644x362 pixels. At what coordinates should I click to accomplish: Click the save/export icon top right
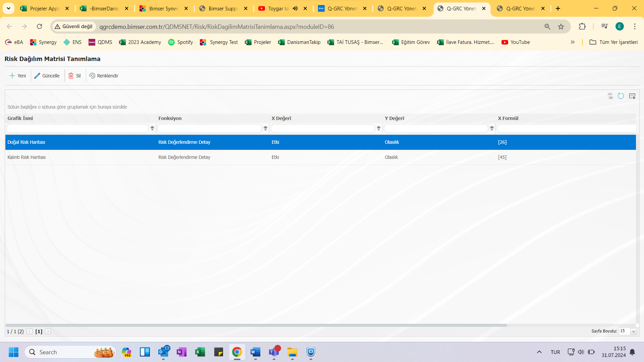(x=633, y=95)
